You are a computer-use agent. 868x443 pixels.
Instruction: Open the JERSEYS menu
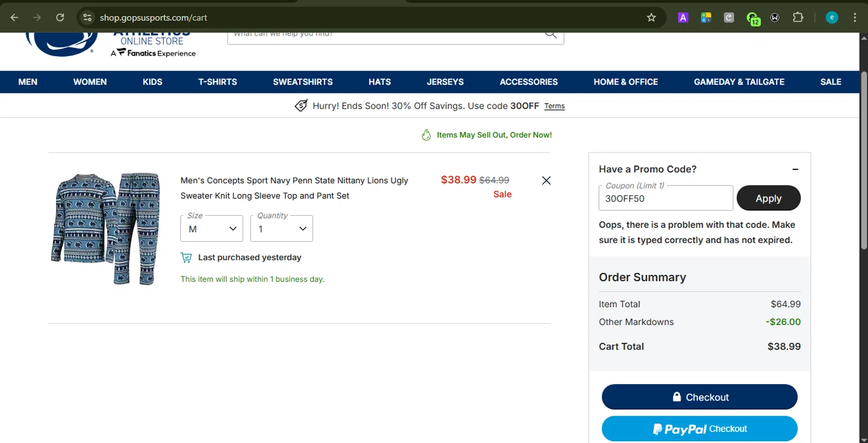point(445,82)
